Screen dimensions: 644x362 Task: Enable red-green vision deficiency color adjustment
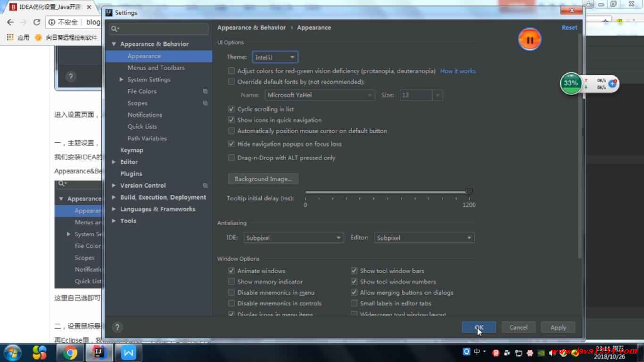[x=231, y=71]
